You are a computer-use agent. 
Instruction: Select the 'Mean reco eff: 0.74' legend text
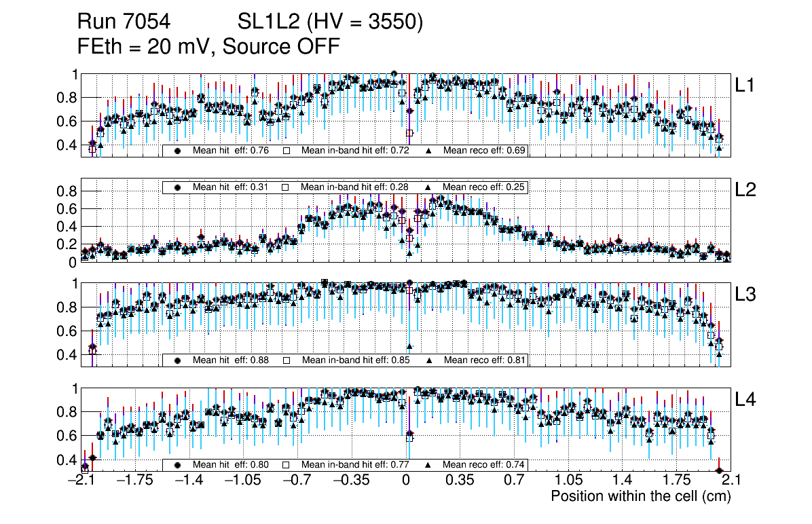coord(485,465)
